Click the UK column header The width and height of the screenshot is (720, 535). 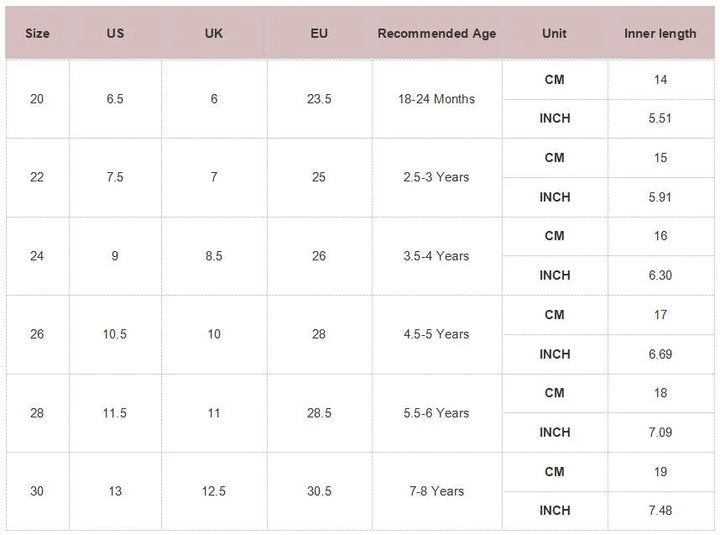213,33
